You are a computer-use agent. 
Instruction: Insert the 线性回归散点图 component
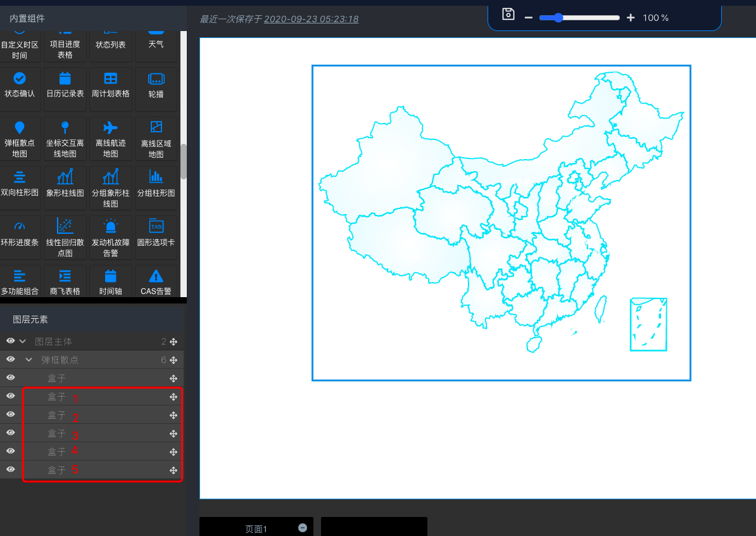point(65,236)
